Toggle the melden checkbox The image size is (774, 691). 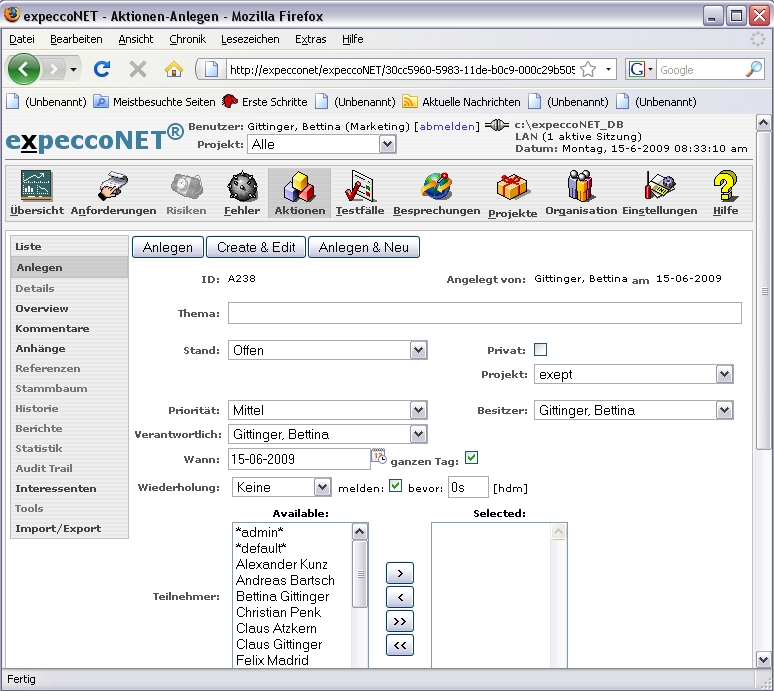395,487
